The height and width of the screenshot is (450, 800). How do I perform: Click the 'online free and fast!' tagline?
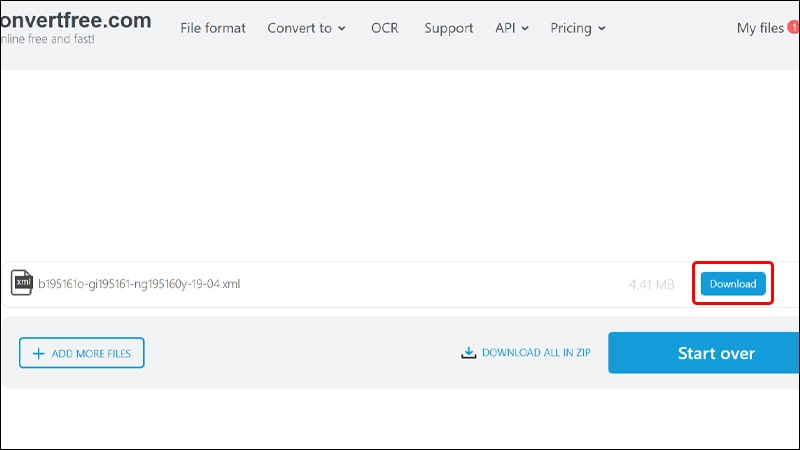(47, 39)
